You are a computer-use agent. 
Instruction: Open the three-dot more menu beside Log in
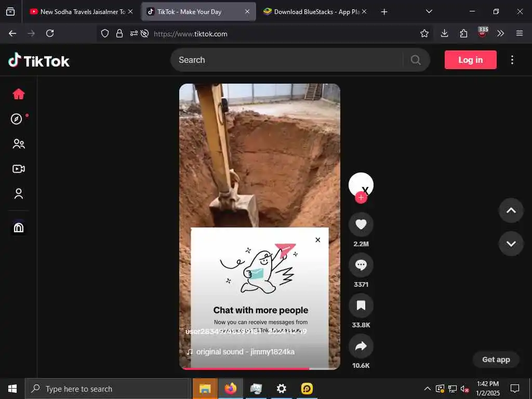tap(512, 60)
